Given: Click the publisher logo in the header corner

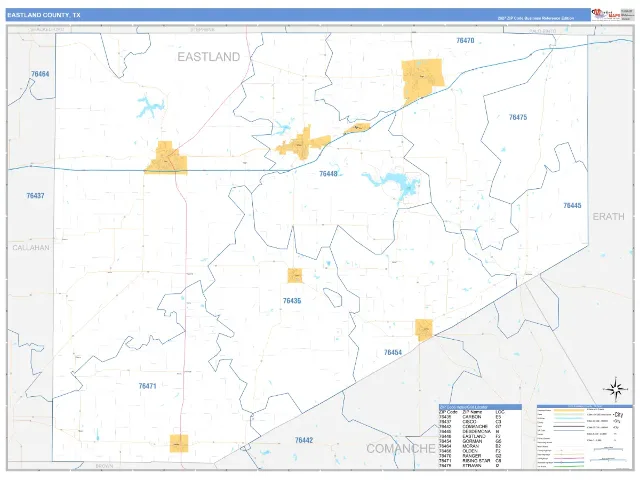Looking at the screenshot, I should (x=606, y=14).
